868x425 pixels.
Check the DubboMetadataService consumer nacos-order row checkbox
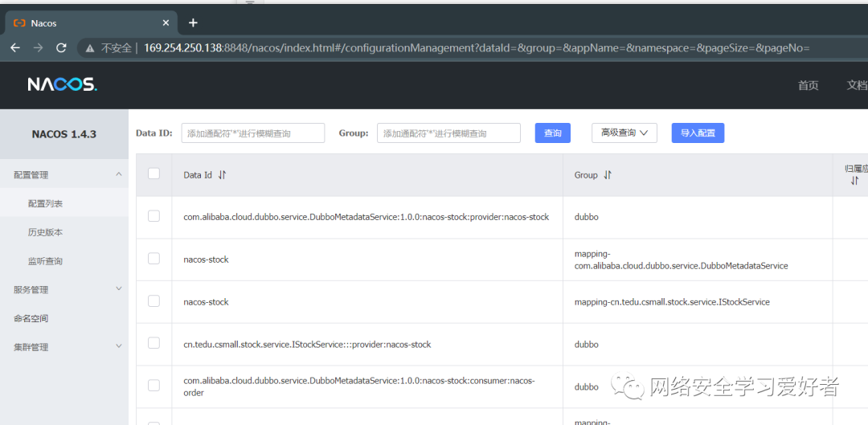(154, 386)
